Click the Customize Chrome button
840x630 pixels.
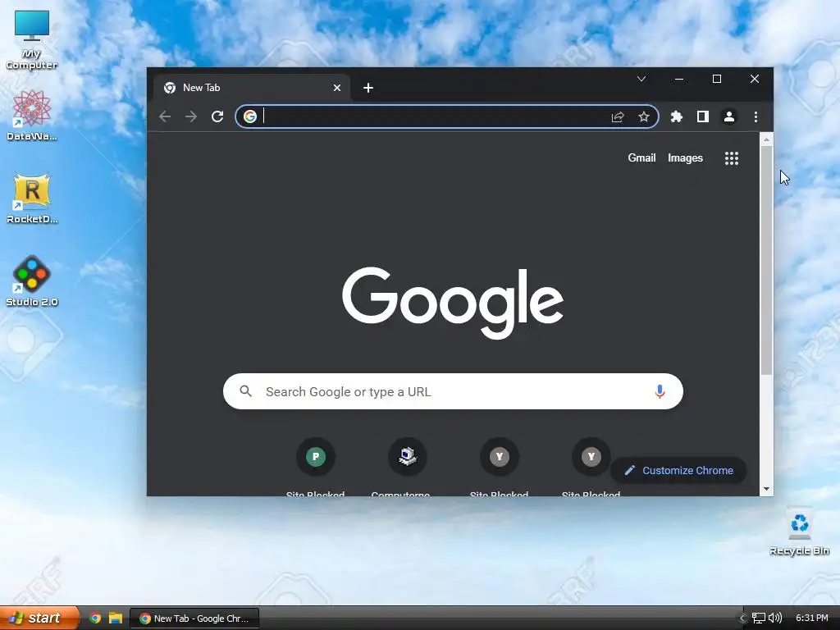tap(678, 470)
